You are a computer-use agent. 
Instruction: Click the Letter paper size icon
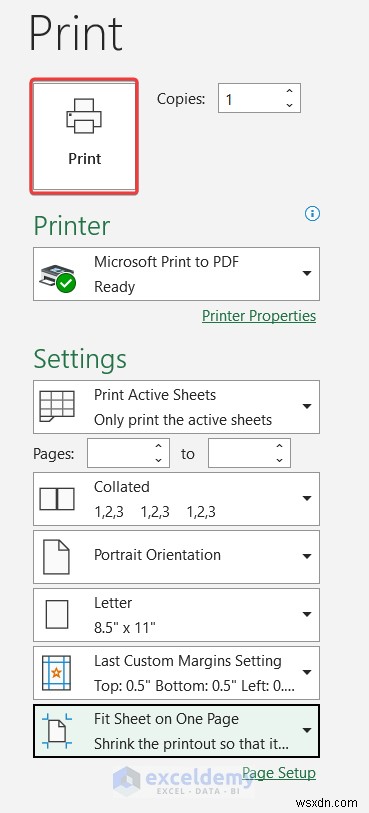pyautogui.click(x=57, y=615)
